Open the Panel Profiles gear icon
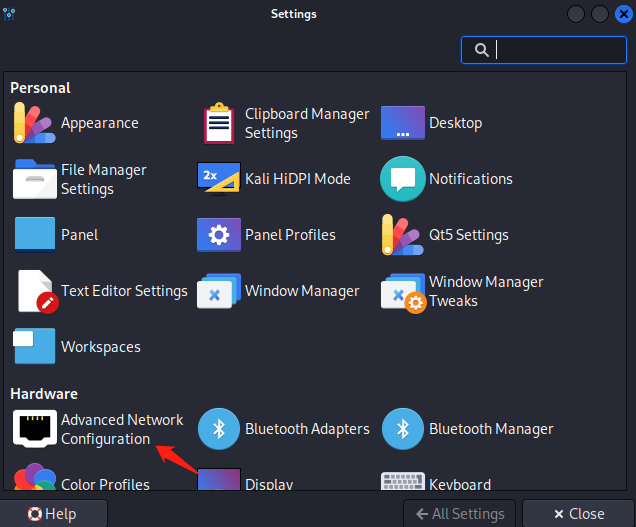This screenshot has height=527, width=636. pyautogui.click(x=218, y=235)
